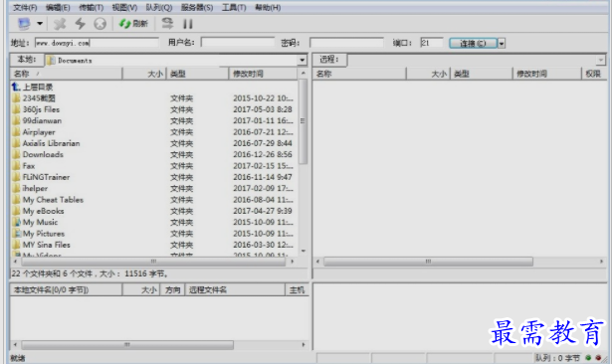
Task: Click the green status indicator light
Action: [x=588, y=357]
